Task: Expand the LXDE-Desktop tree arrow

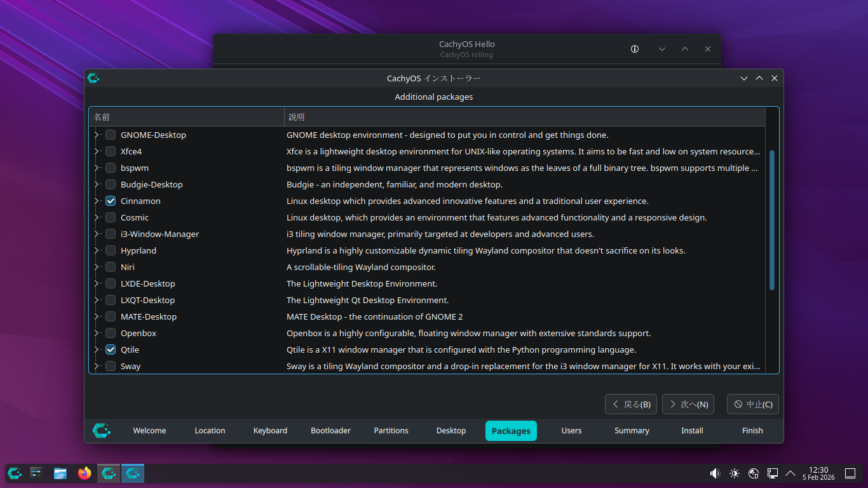Action: point(97,283)
